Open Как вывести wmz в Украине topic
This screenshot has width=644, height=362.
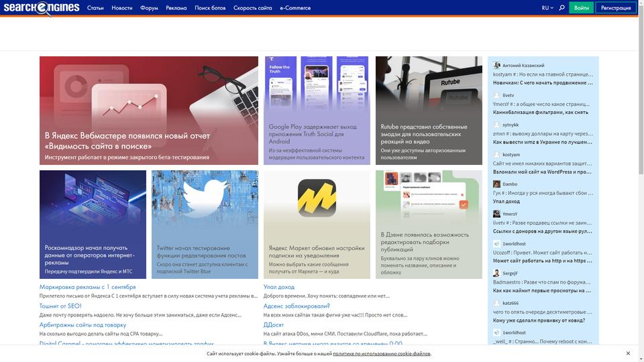click(x=543, y=142)
